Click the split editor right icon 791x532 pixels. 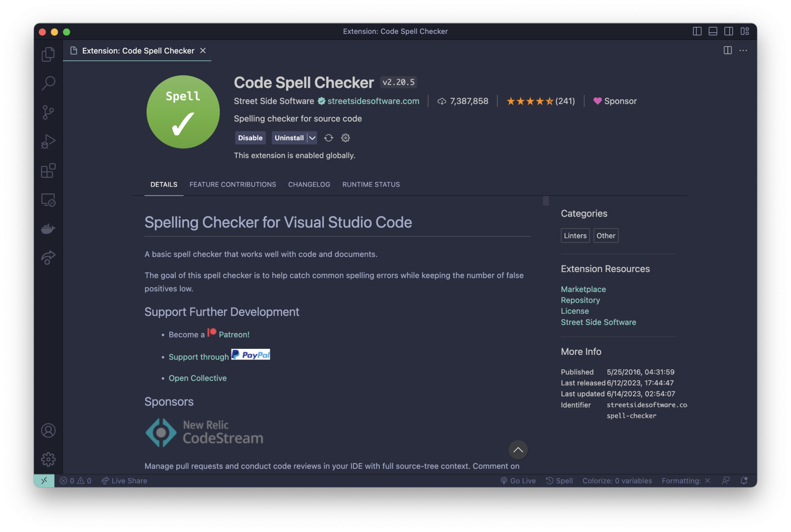pyautogui.click(x=728, y=50)
